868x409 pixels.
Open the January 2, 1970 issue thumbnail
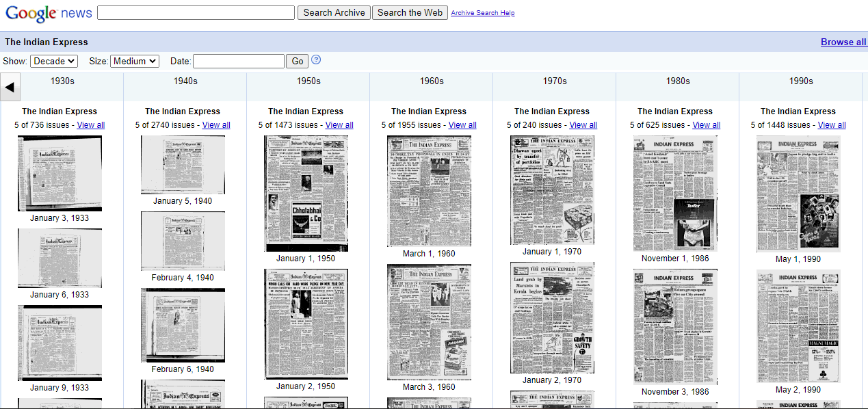[x=552, y=317]
